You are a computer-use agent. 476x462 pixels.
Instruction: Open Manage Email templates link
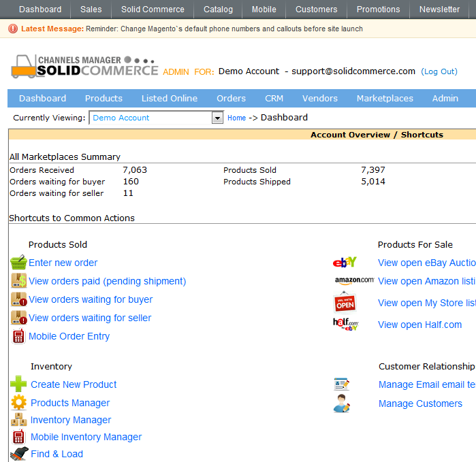pos(427,384)
